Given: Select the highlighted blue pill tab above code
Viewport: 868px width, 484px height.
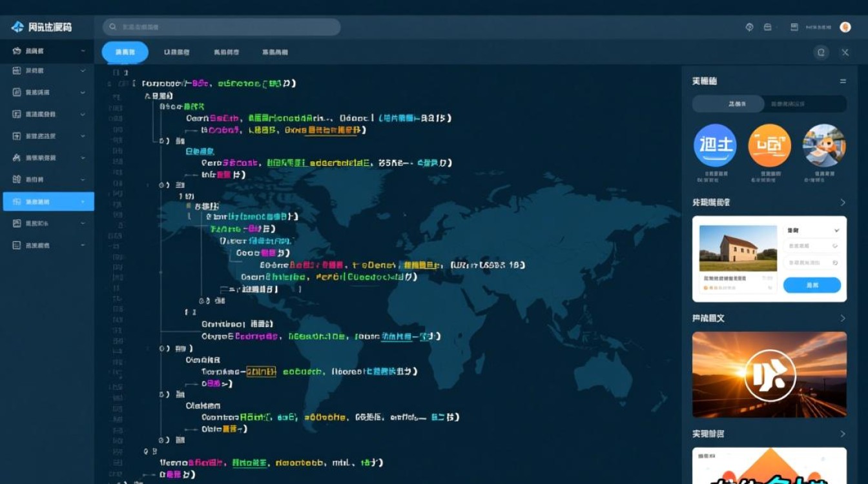Looking at the screenshot, I should coord(125,52).
